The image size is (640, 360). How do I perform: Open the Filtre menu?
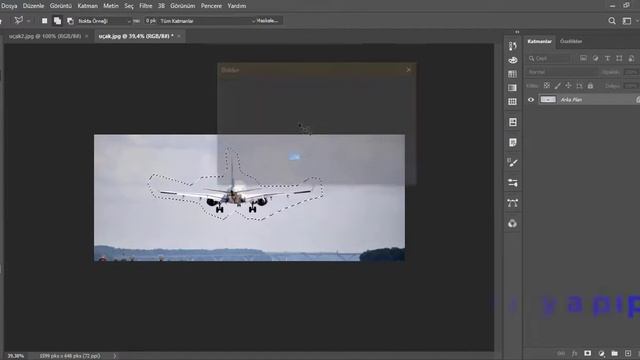[146, 6]
